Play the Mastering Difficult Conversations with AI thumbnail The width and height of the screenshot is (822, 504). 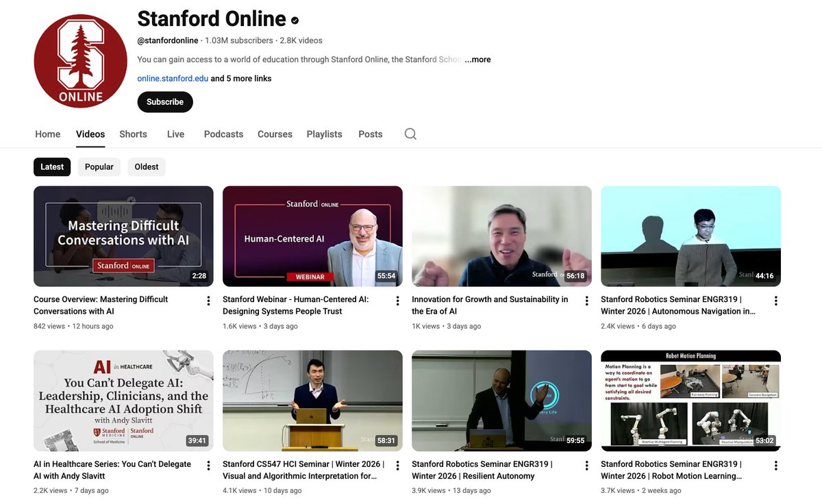123,236
